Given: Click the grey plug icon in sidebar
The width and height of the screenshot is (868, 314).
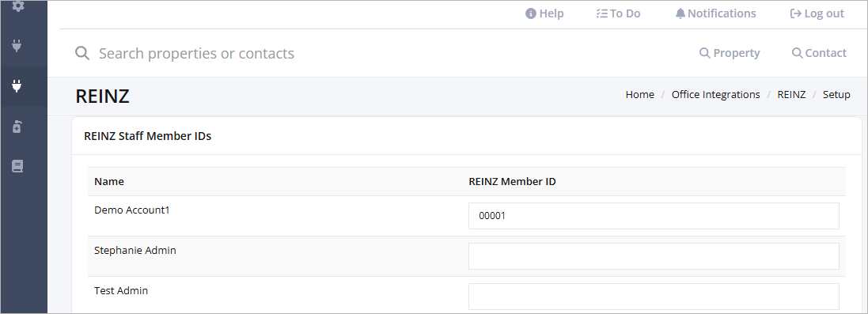Looking at the screenshot, I should coord(17,45).
